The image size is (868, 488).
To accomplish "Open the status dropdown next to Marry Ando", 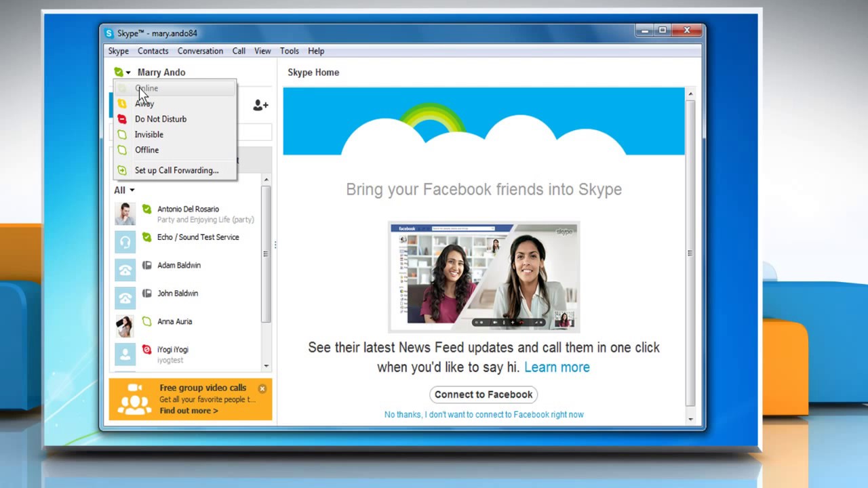I will pyautogui.click(x=123, y=73).
